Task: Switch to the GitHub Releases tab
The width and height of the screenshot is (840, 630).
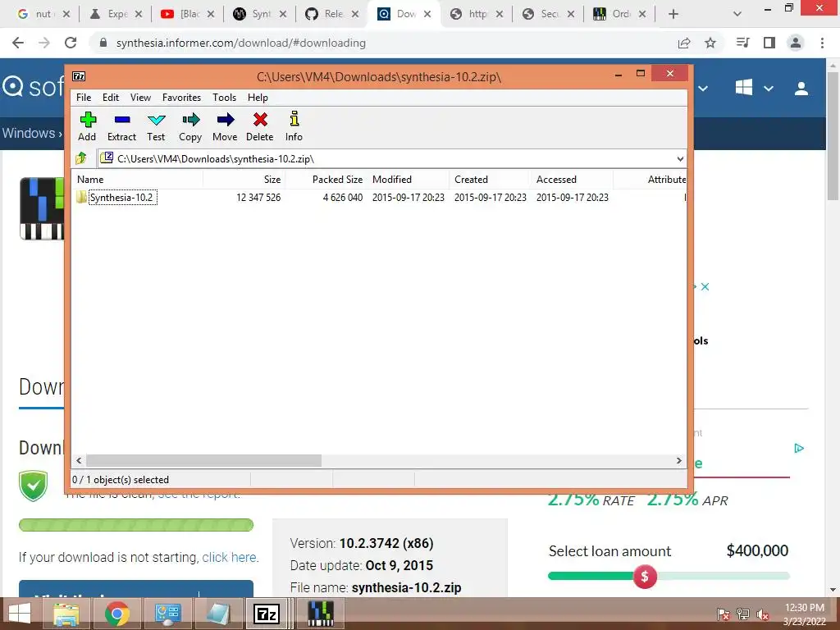Action: point(332,14)
